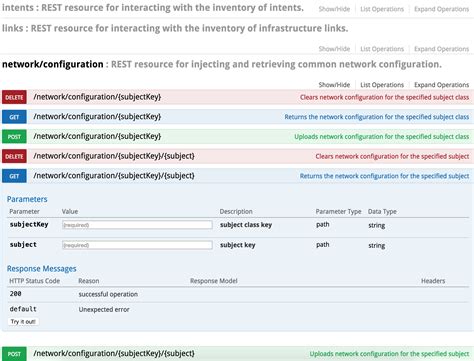Click 'Uploads network configuration for the specified subject class'
The width and height of the screenshot is (474, 361).
(x=382, y=137)
